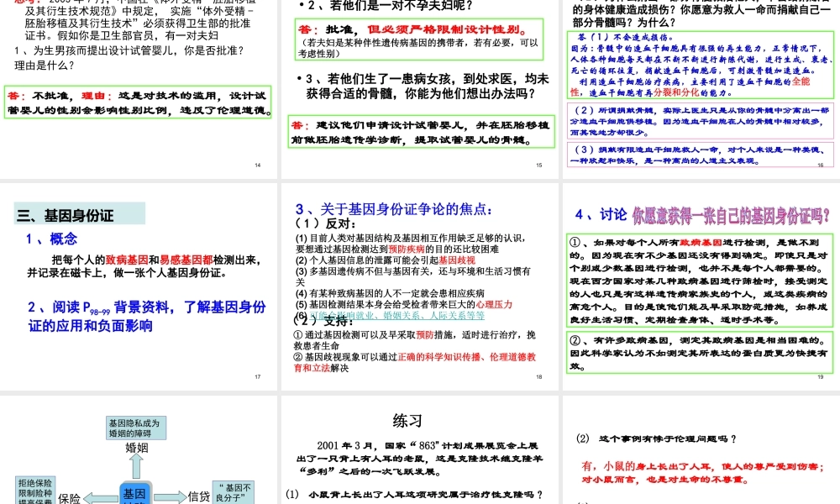
Task: Click bullet 2、若他们是一对不孕夫妇呢？
Action: pos(386,6)
